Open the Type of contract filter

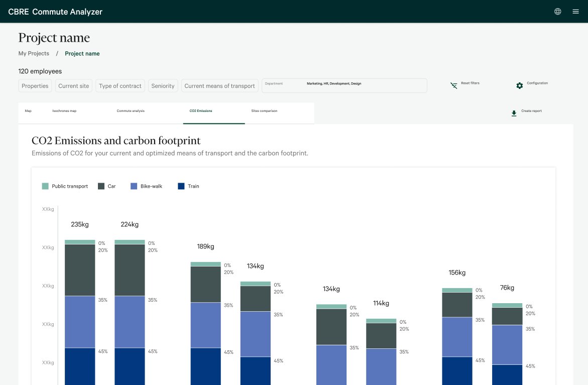tap(120, 86)
